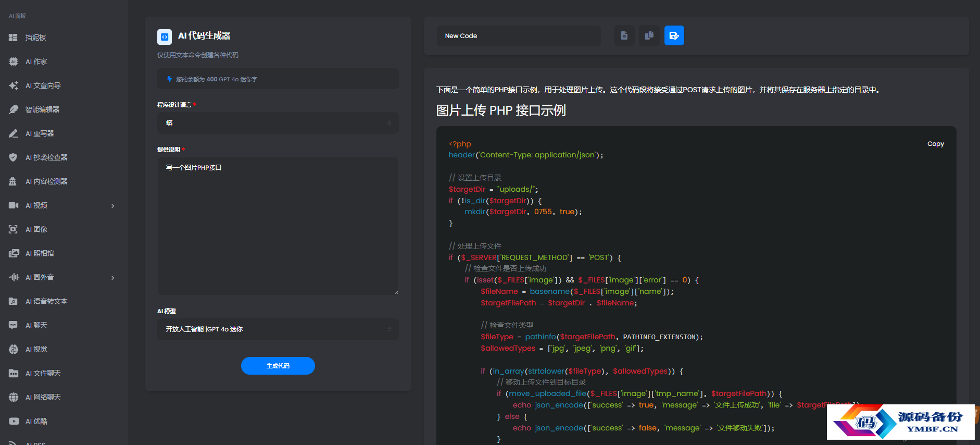
Task: Click the 提供说明 instruction textarea
Action: (278, 226)
